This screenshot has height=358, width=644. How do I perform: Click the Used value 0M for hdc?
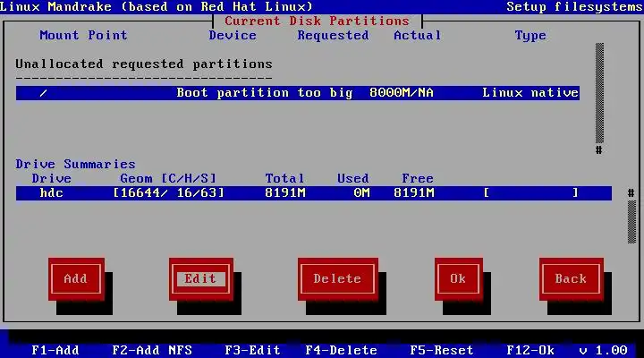click(x=362, y=193)
